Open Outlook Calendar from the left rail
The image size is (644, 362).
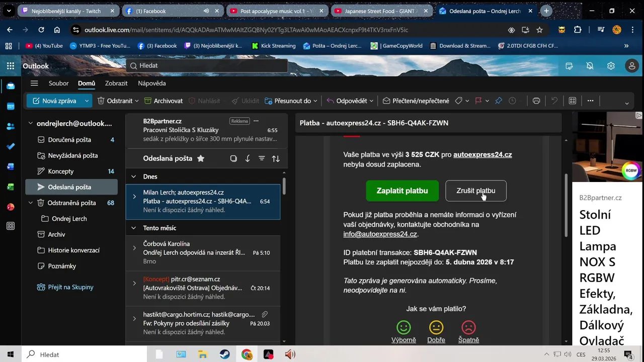coord(11,106)
